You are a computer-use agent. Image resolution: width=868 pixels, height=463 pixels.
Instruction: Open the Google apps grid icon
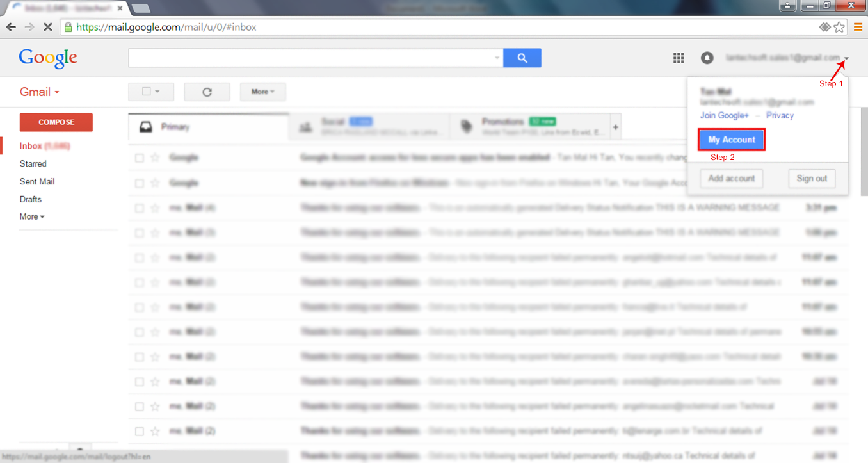pyautogui.click(x=679, y=58)
